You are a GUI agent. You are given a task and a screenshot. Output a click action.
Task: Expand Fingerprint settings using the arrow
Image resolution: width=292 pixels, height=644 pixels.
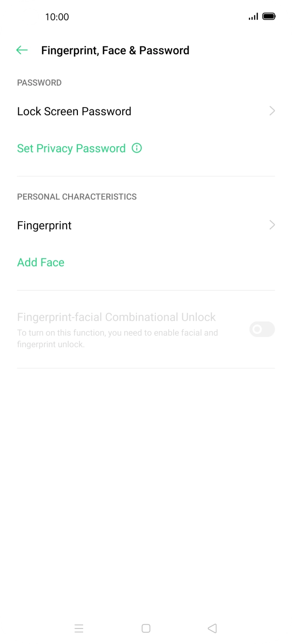(x=272, y=225)
